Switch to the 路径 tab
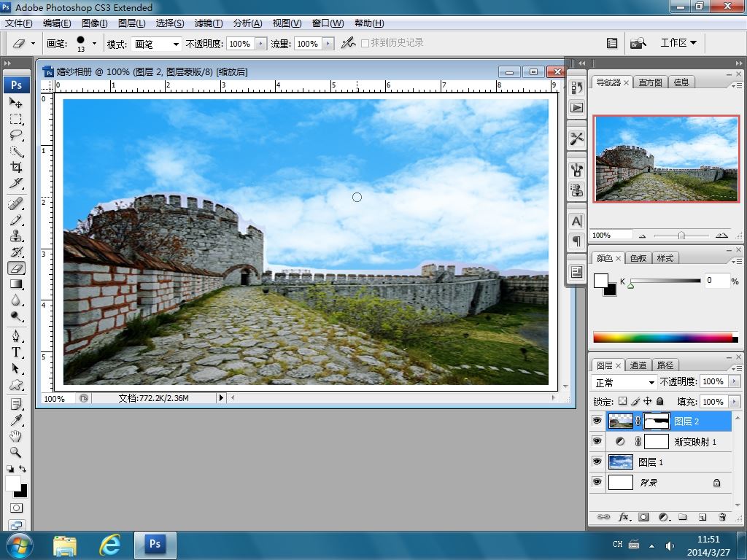Viewport: 747px width, 560px height. click(x=665, y=365)
